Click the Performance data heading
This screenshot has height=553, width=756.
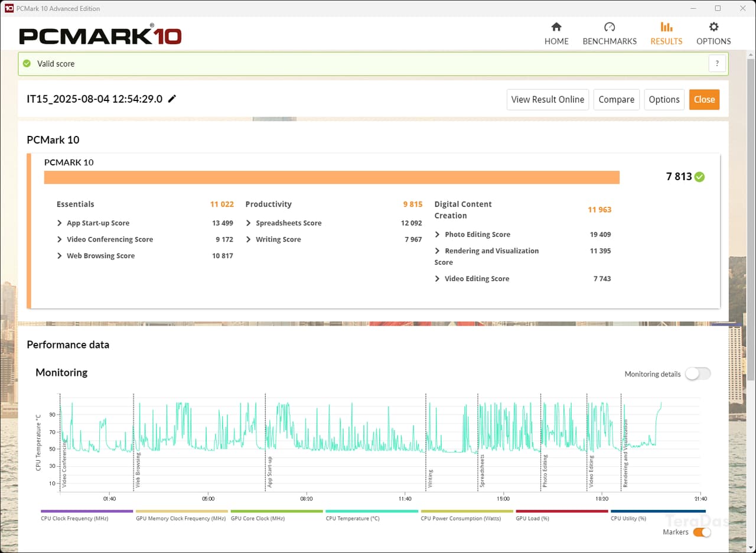click(x=68, y=344)
